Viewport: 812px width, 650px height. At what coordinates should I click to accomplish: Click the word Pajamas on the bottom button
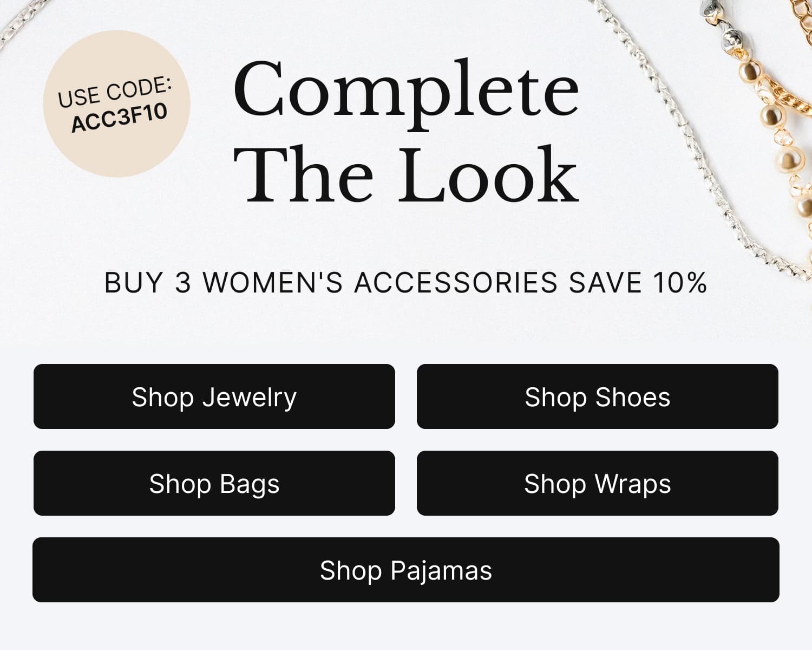441,571
